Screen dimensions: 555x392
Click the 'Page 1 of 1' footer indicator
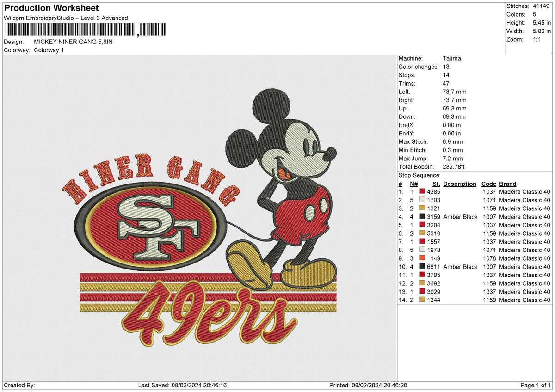(x=536, y=385)
